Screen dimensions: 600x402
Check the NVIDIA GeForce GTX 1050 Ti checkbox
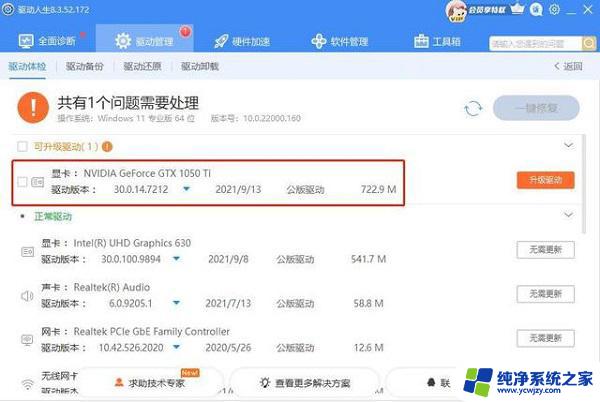23,182
